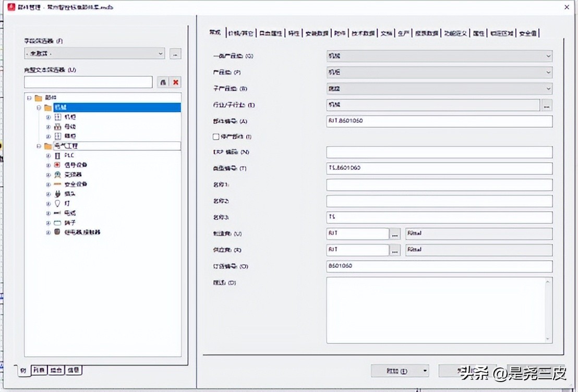Image resolution: width=578 pixels, height=392 pixels.
Task: Select the tree row label next to light bulb icon
Action: point(67,203)
